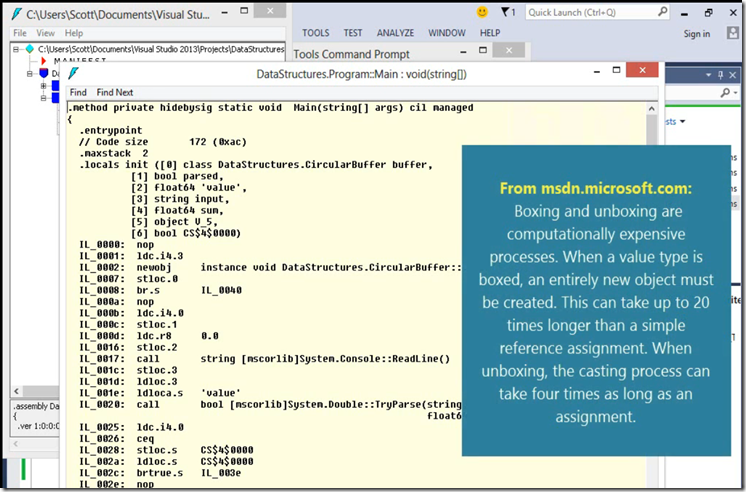This screenshot has width=746, height=492.
Task: Open the TEST menu in Visual Studio
Action: 353,33
